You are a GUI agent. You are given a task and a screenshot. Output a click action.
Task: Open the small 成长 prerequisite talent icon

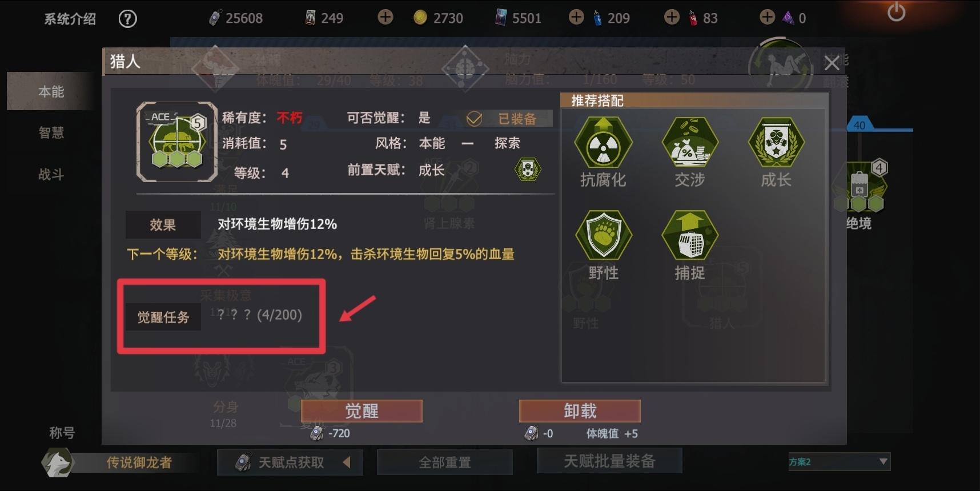coord(528,170)
